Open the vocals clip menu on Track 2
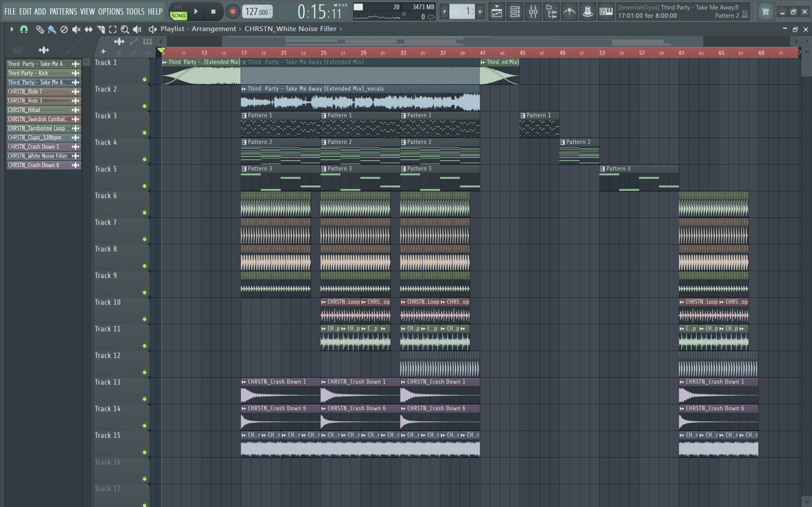Image resolution: width=812 pixels, height=507 pixels. pyautogui.click(x=244, y=89)
